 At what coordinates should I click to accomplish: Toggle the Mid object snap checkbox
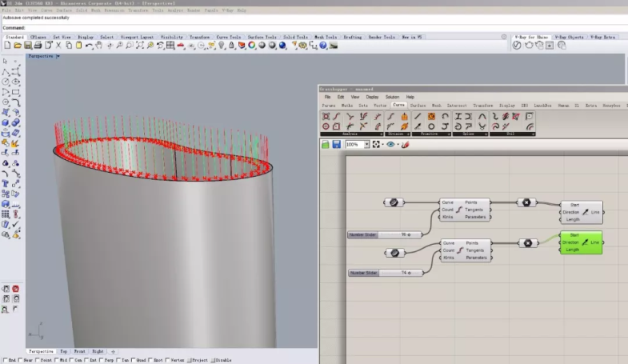coord(57,360)
